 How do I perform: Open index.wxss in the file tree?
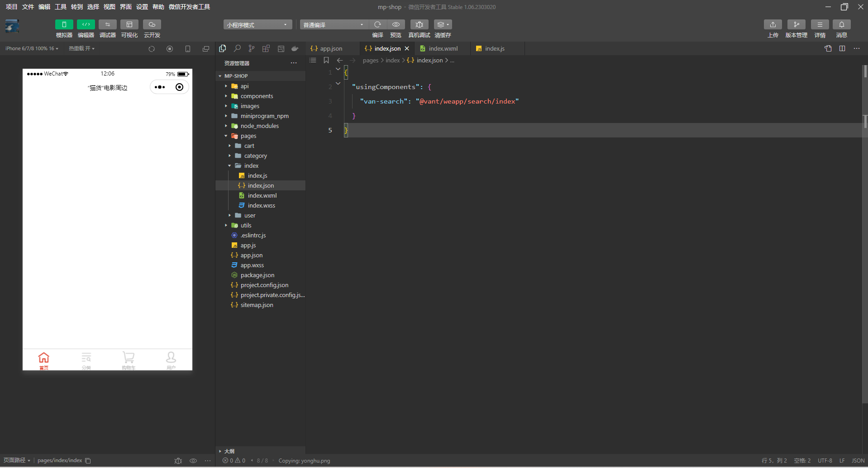(261, 205)
